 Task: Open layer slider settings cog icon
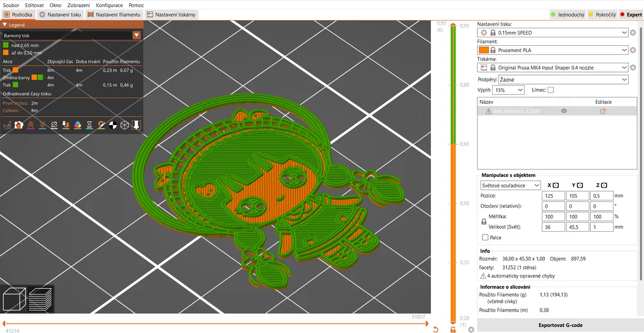pyautogui.click(x=471, y=329)
